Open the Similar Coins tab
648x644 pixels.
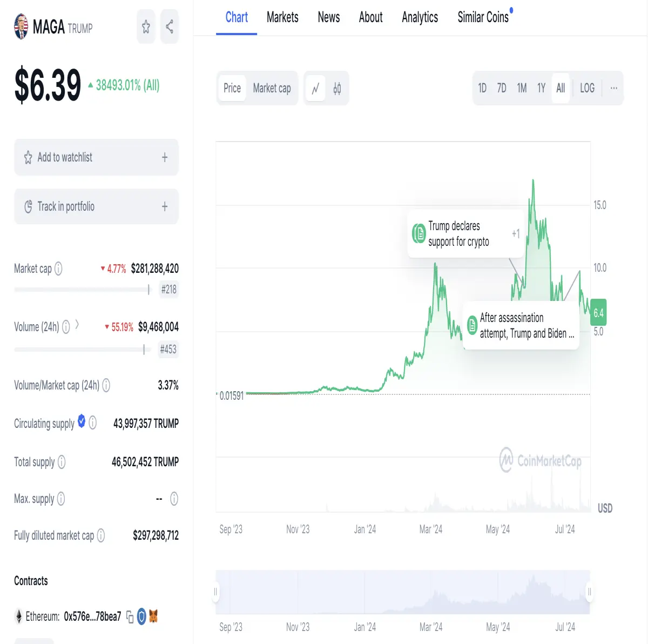point(484,17)
